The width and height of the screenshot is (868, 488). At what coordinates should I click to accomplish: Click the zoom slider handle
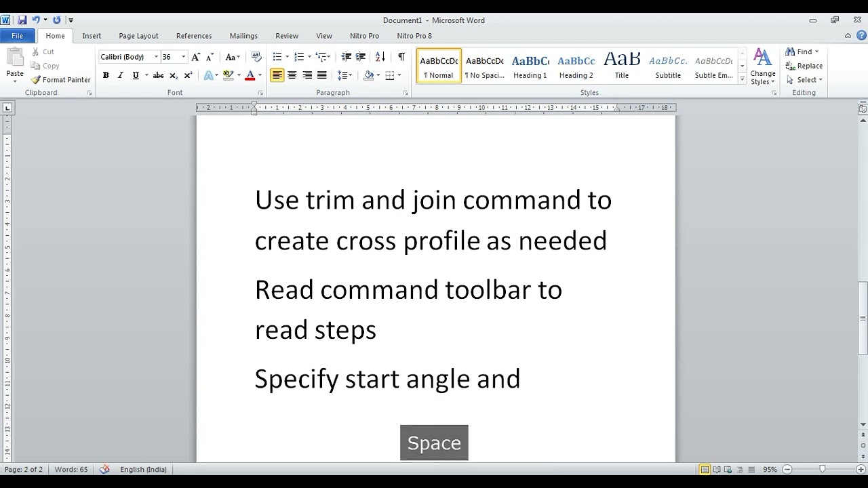click(x=822, y=469)
